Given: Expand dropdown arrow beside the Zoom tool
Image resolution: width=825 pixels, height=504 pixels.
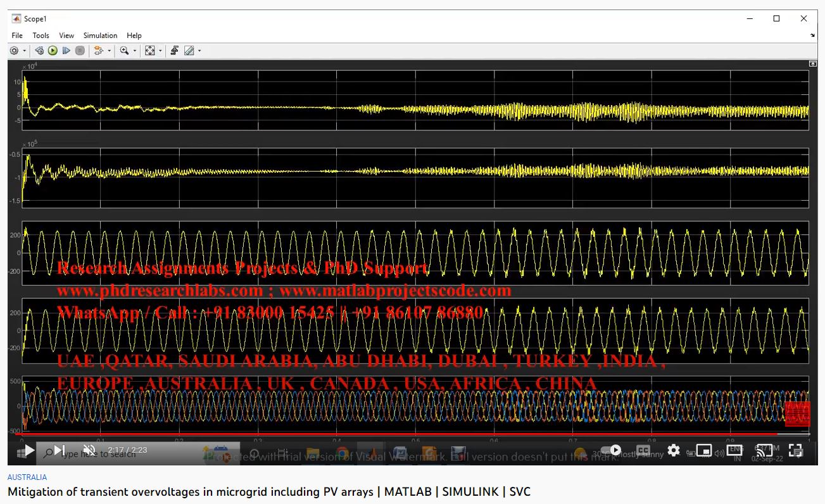Looking at the screenshot, I should coord(134,51).
